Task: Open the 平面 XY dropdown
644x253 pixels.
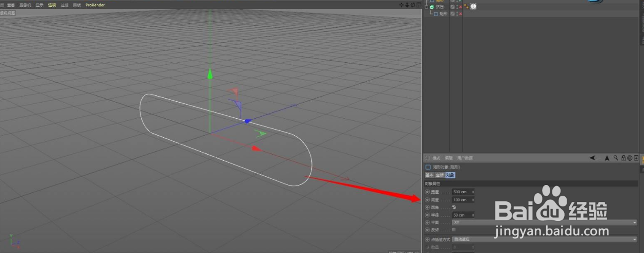Action: click(545, 222)
